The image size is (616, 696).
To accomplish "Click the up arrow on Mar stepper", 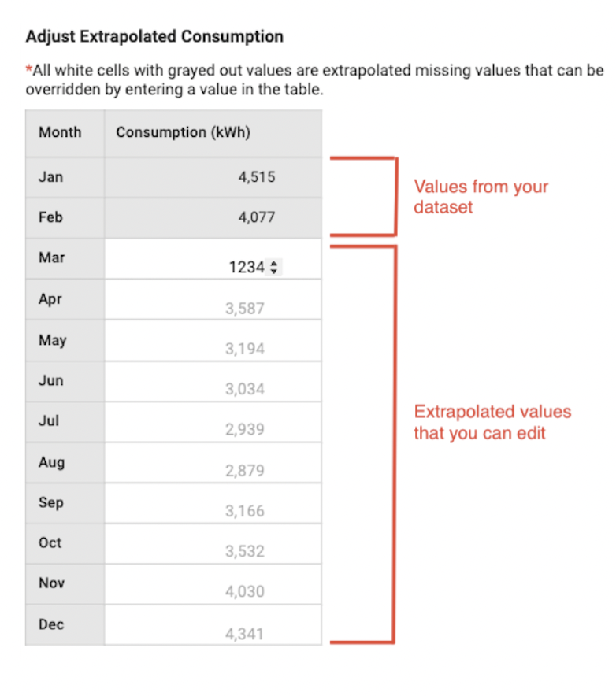I will [273, 263].
